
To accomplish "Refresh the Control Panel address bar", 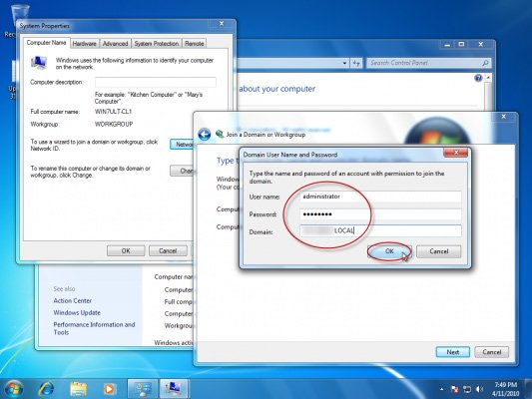I will [356, 63].
